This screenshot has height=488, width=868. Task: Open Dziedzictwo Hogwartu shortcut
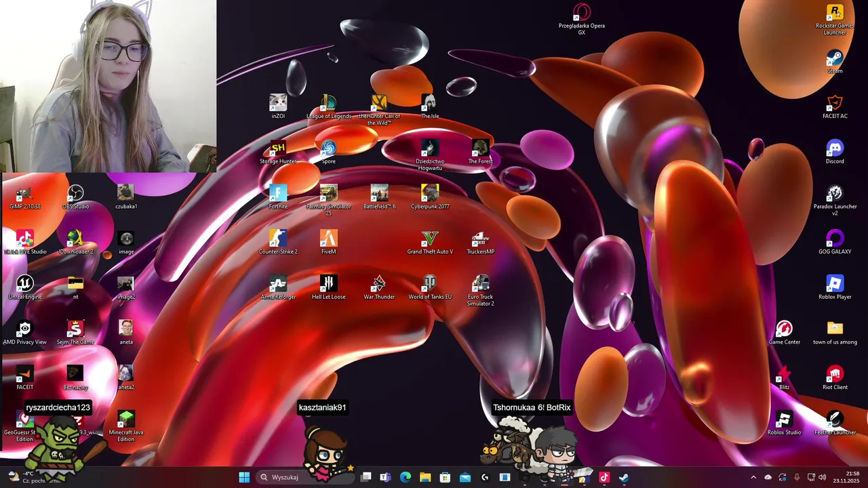(430, 155)
